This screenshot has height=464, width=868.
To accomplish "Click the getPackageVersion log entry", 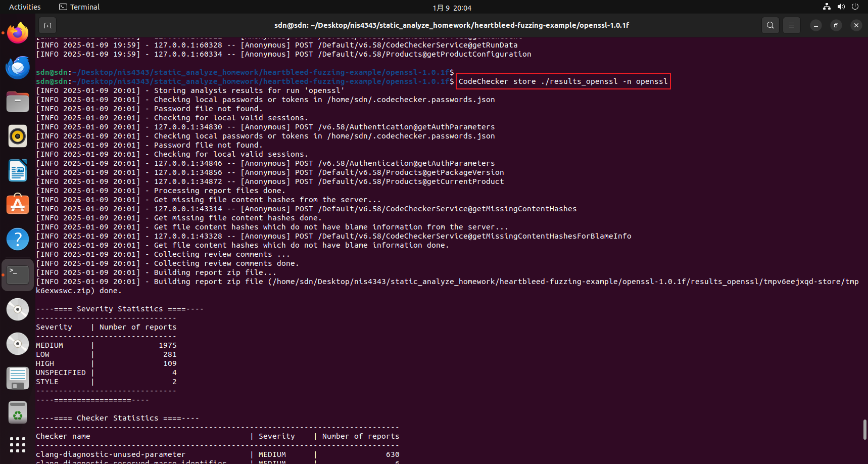I will coord(270,172).
